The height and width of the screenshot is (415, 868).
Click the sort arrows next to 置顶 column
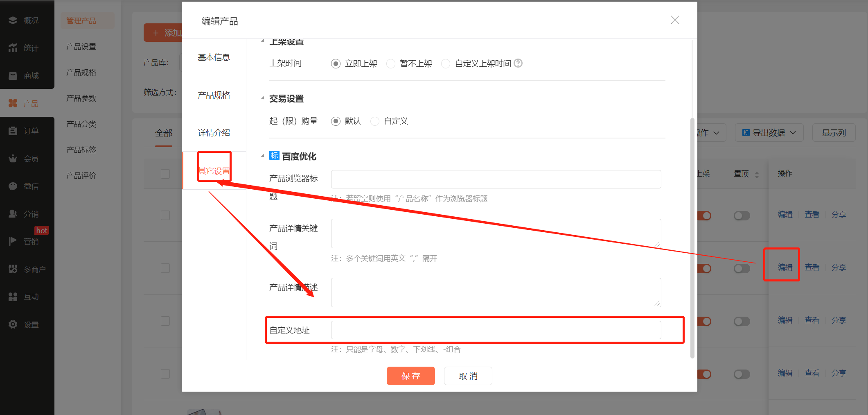pos(757,175)
